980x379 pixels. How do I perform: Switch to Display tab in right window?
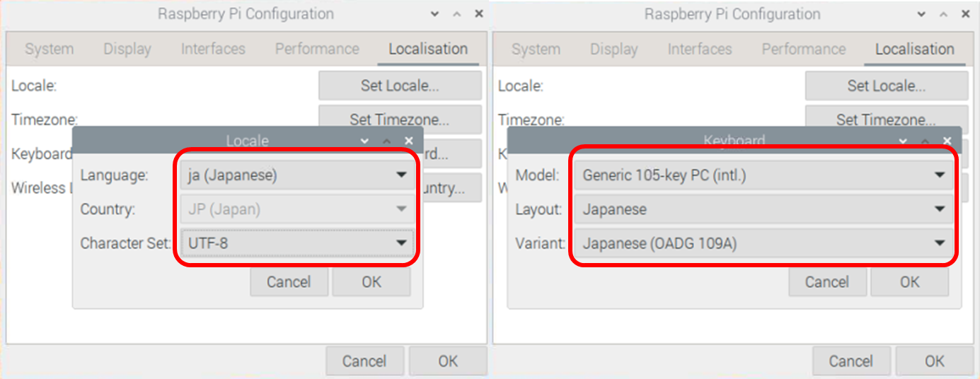(x=614, y=49)
